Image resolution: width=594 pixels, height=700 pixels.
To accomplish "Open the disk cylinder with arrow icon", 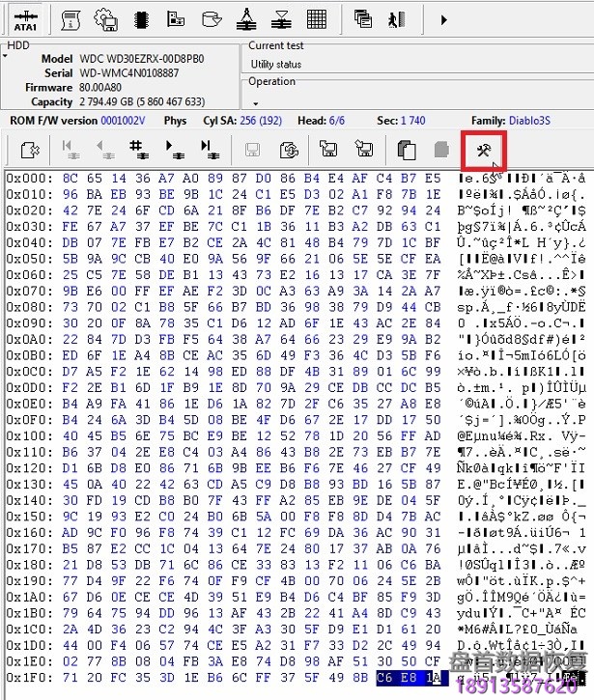I will [x=212, y=19].
